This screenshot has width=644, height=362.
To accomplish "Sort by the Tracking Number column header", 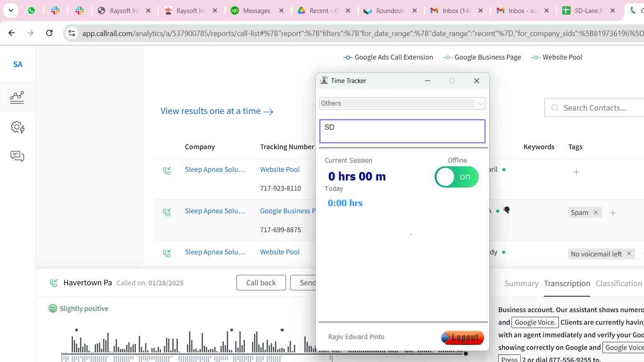I will [x=287, y=147].
